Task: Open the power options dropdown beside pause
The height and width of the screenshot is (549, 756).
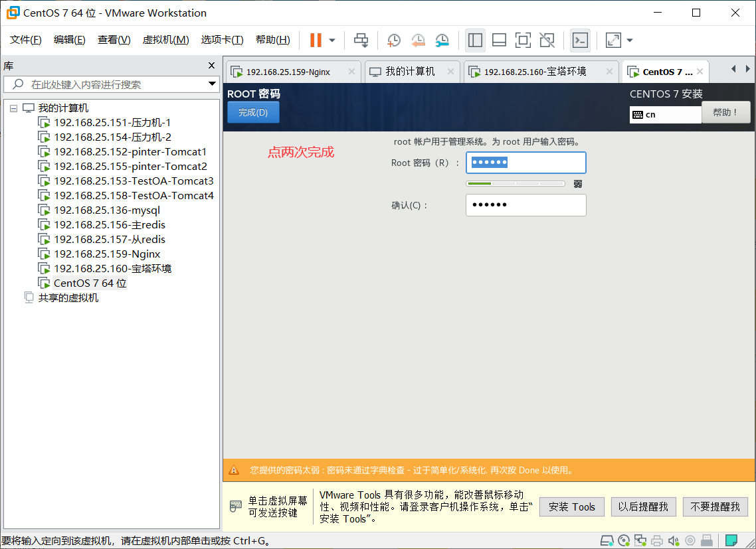Action: click(332, 40)
